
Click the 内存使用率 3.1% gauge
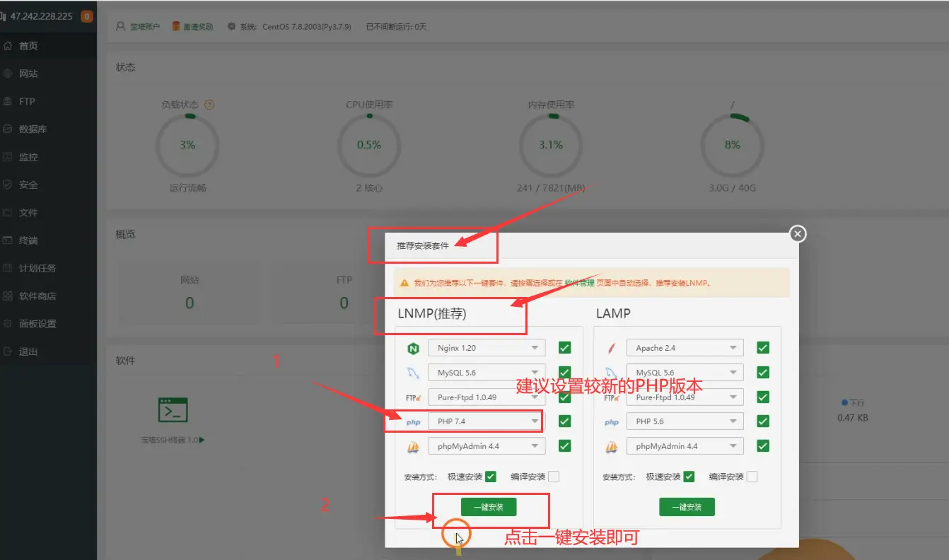[x=551, y=145]
